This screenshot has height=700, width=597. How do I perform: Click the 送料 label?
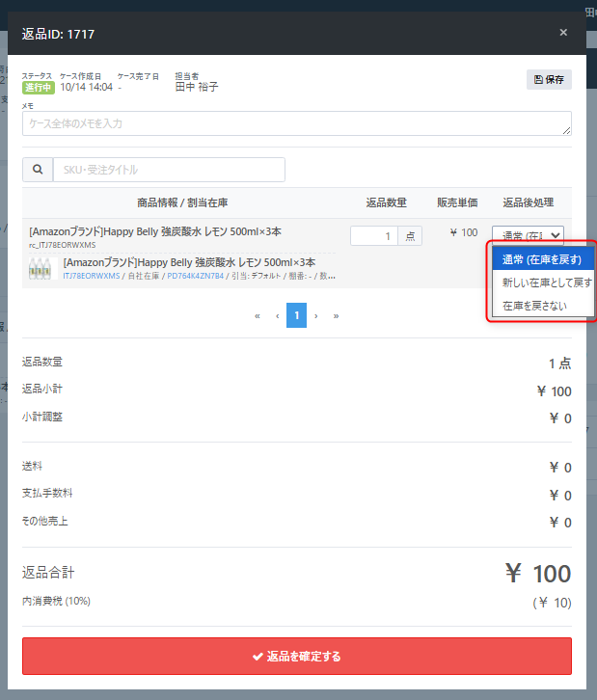[x=32, y=466]
